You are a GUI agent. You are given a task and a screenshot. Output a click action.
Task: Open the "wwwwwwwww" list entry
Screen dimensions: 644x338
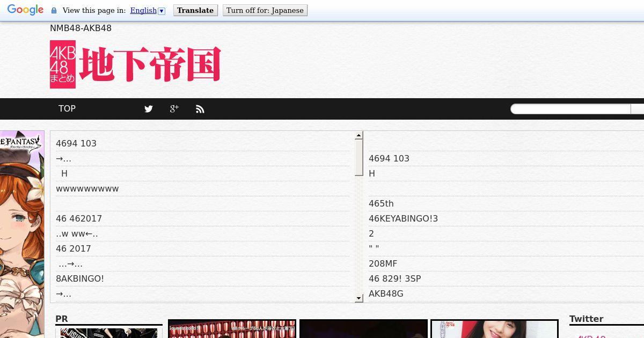tap(87, 189)
